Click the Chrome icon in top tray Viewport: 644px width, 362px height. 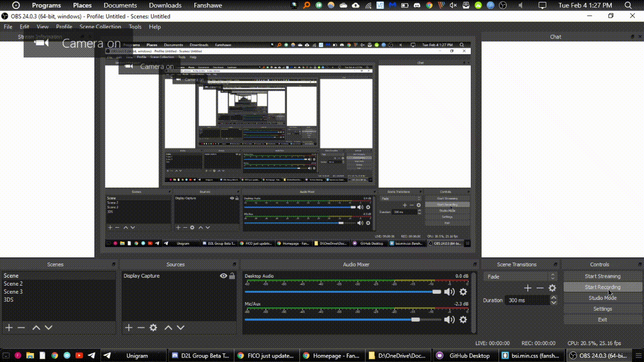tap(429, 5)
